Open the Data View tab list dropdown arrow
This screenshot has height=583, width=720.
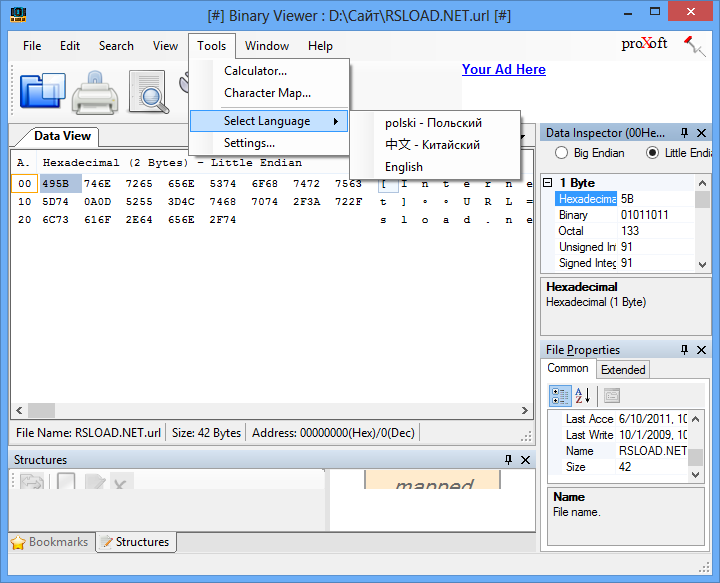(523, 136)
